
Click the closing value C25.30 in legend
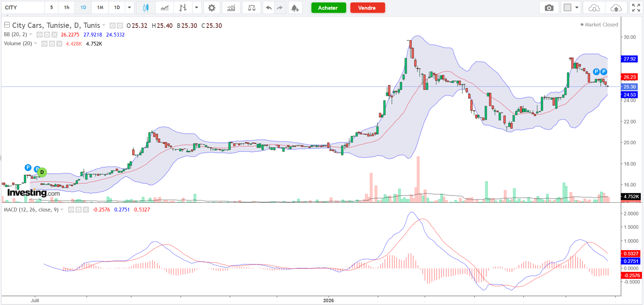(212, 26)
